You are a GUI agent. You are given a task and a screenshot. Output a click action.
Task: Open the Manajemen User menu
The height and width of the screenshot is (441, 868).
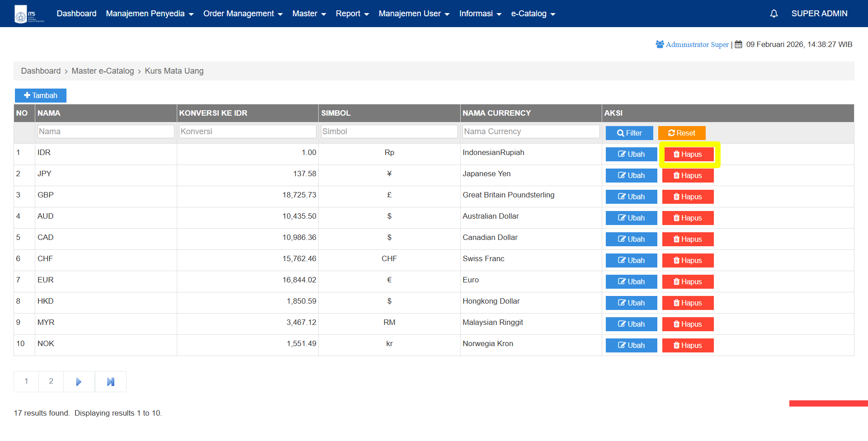click(x=414, y=14)
